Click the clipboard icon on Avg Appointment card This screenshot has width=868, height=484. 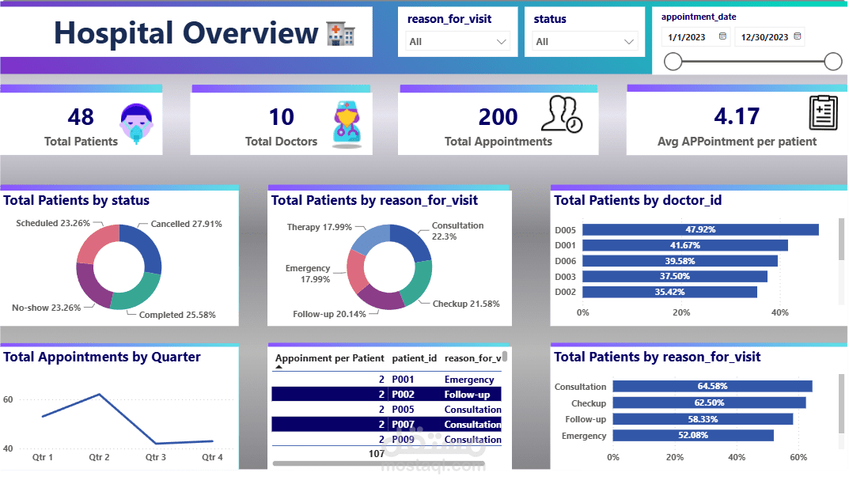coord(823,112)
